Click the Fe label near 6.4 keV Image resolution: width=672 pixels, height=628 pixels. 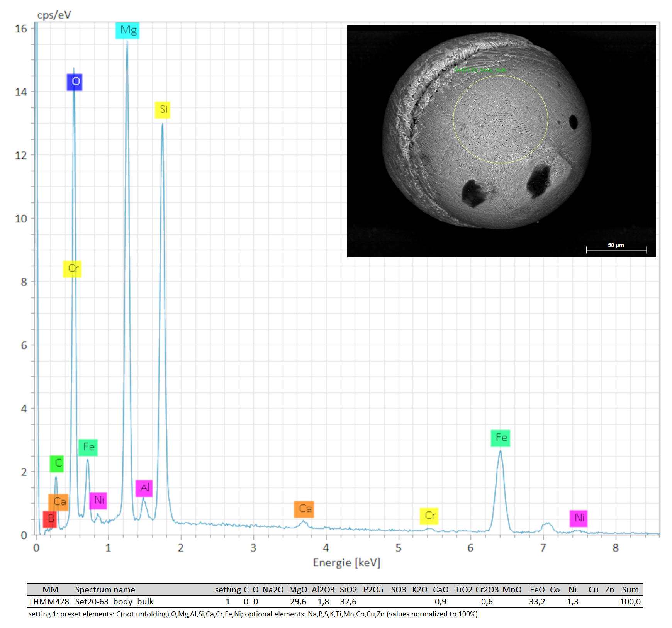(501, 438)
